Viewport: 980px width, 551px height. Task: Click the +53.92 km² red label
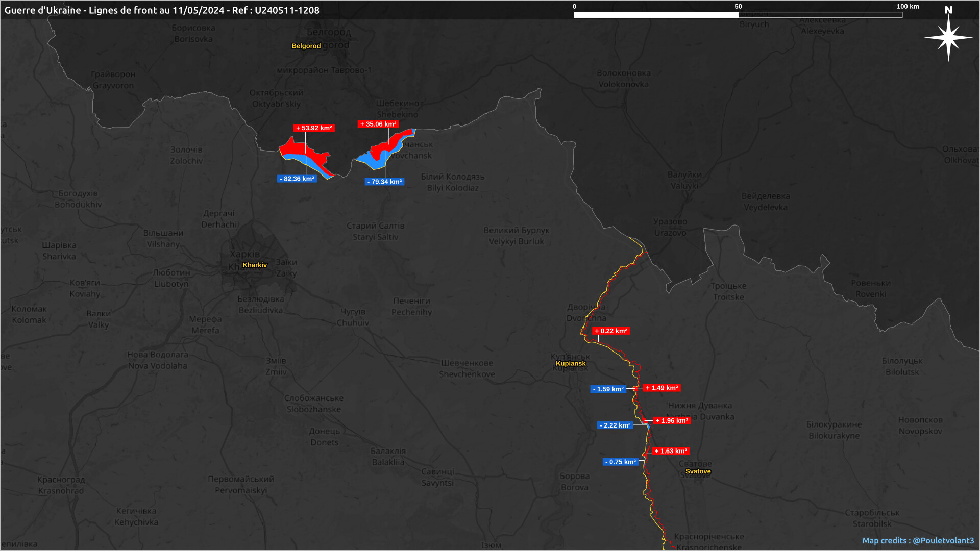(x=314, y=128)
